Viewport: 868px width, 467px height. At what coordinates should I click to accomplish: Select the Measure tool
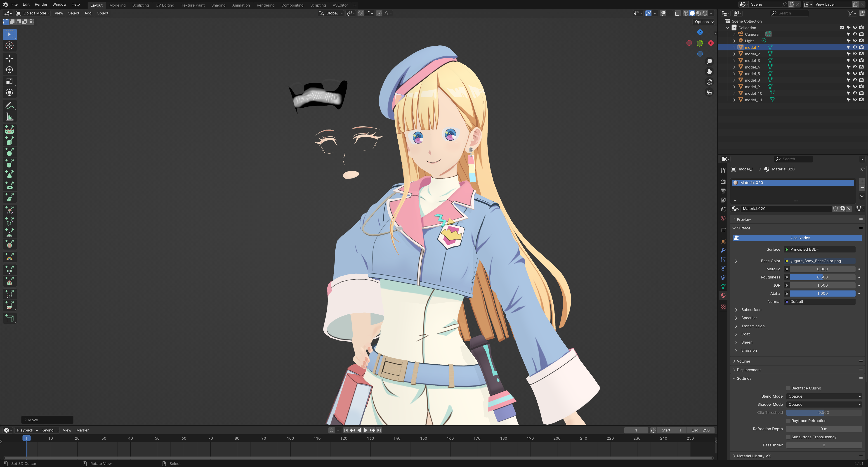tap(9, 117)
